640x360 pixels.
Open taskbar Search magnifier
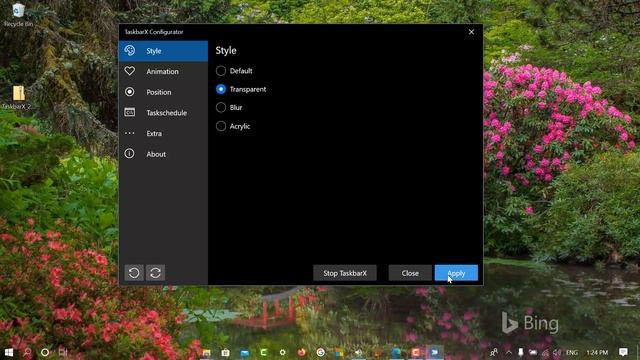(x=27, y=352)
